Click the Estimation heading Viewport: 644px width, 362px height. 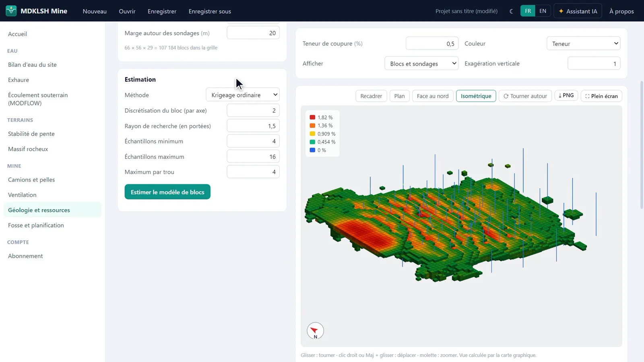[x=140, y=79]
